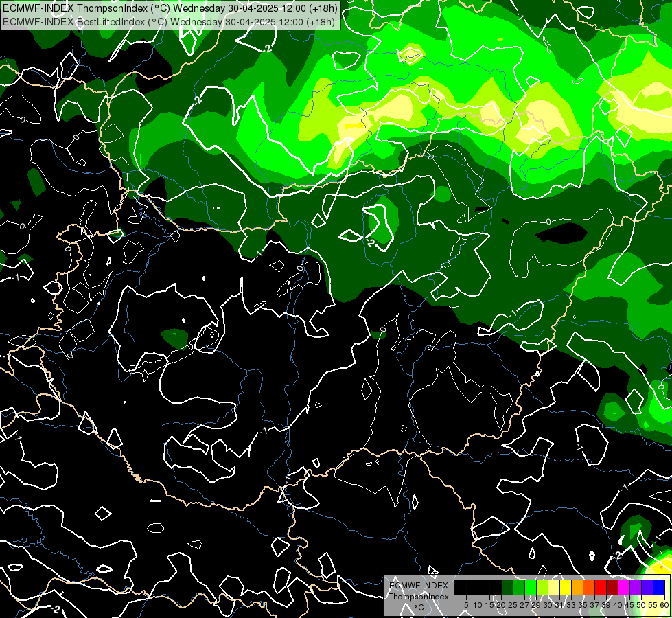Select the dark green 20–25 legend swatch
Image resolution: width=672 pixels, height=618 pixels.
(x=507, y=587)
